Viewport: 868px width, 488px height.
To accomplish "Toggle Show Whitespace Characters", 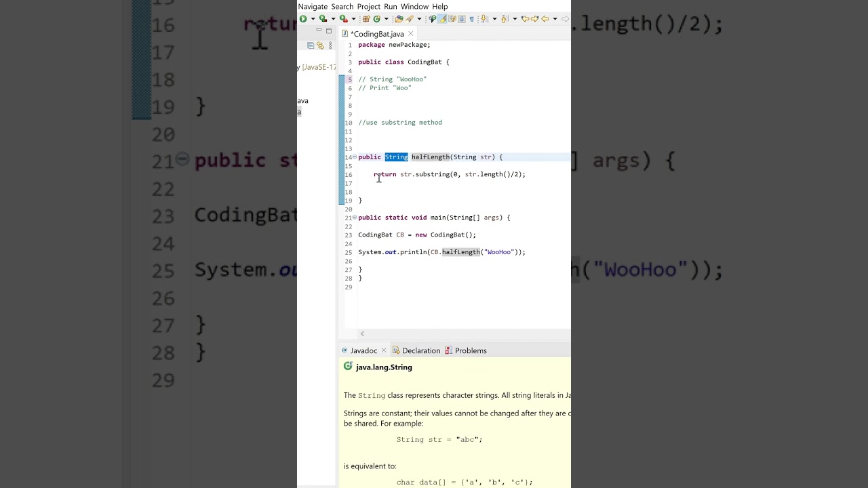I will [x=471, y=19].
